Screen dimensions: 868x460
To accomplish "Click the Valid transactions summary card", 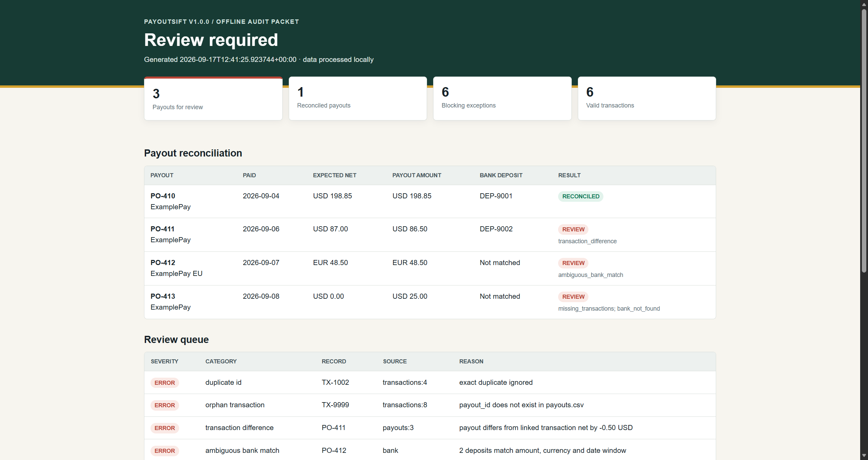I will pyautogui.click(x=647, y=98).
